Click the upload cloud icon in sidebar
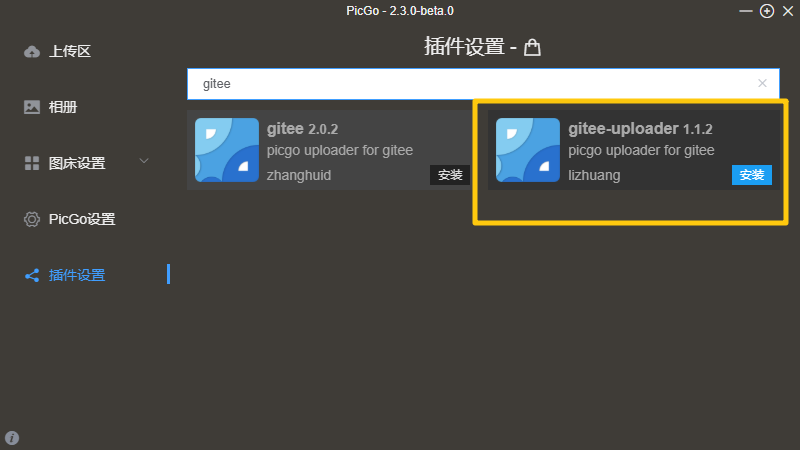Screen dimensions: 800x450 click(32, 52)
